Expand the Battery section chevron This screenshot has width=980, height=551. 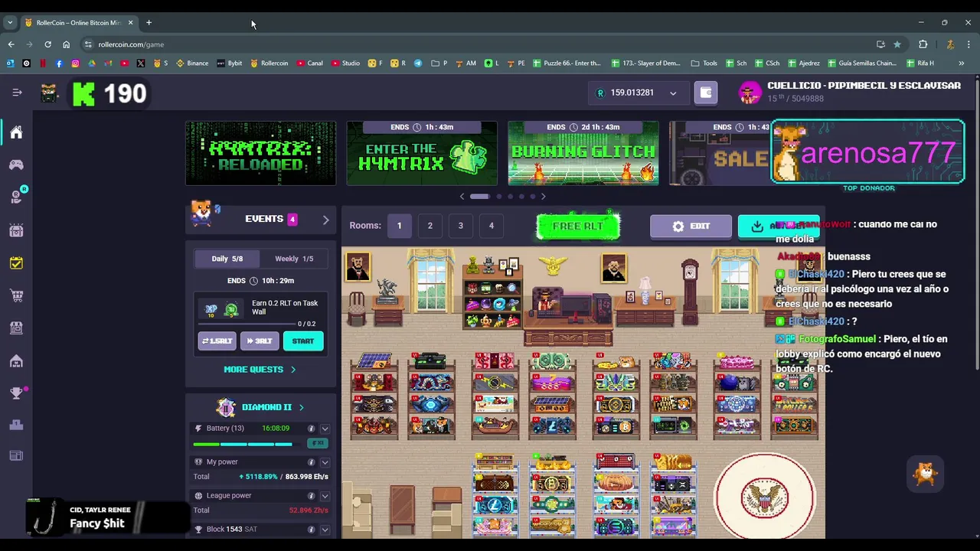pyautogui.click(x=325, y=429)
